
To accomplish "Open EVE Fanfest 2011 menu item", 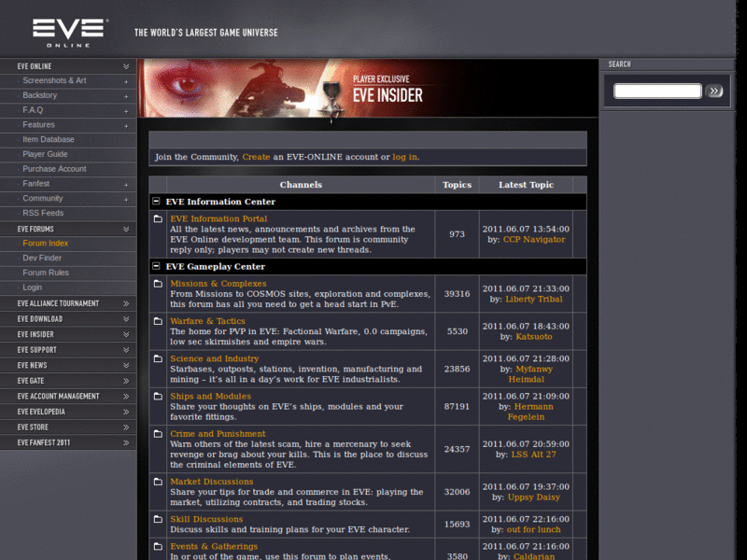I will tap(68, 442).
